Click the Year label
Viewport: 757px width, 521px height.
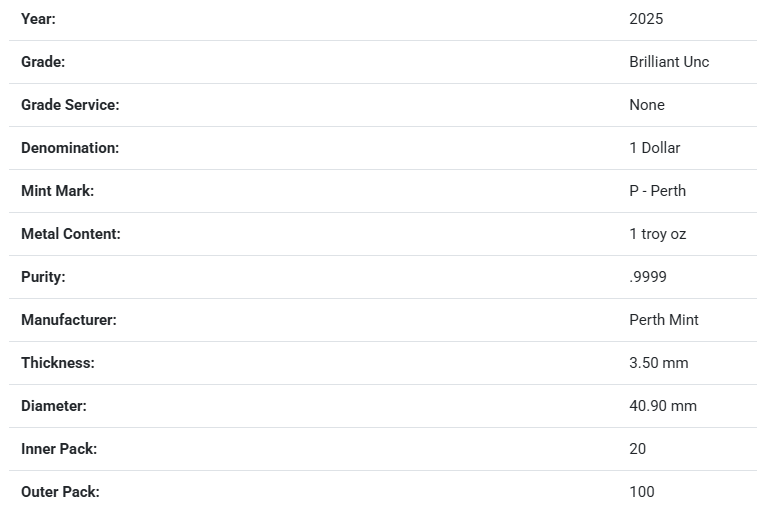[38, 19]
